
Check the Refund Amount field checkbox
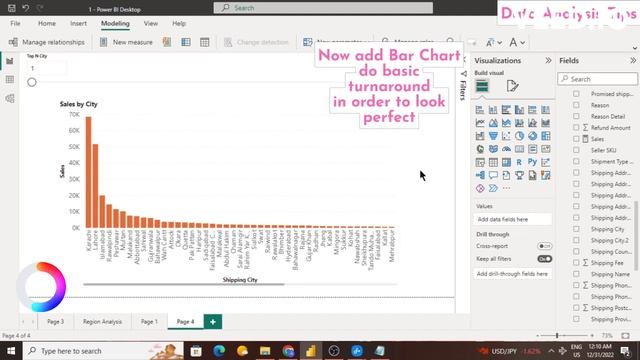pyautogui.click(x=576, y=128)
